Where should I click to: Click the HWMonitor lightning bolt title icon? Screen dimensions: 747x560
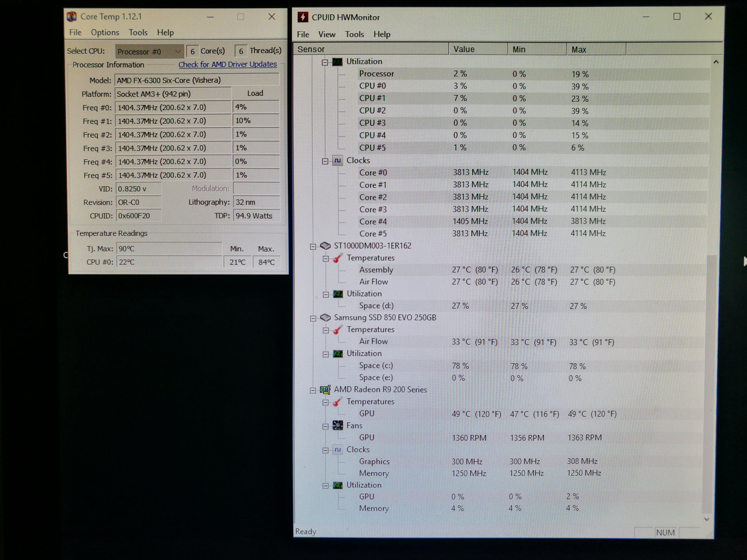[303, 17]
